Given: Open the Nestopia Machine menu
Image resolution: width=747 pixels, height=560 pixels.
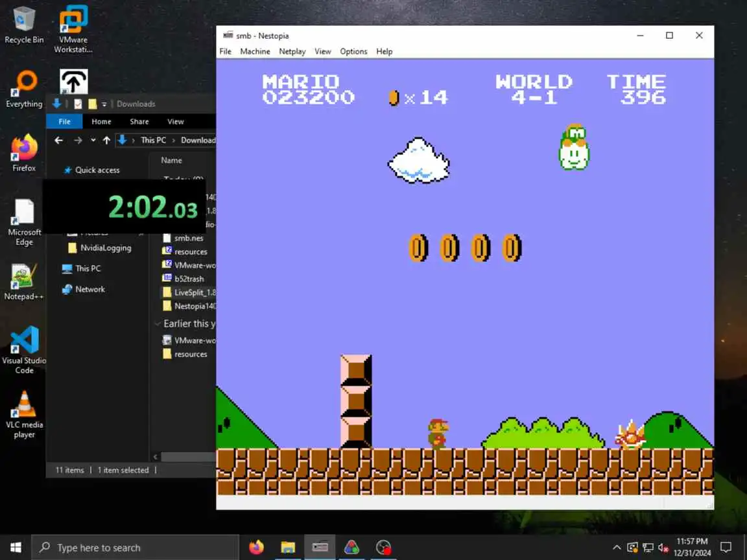Looking at the screenshot, I should pos(255,51).
